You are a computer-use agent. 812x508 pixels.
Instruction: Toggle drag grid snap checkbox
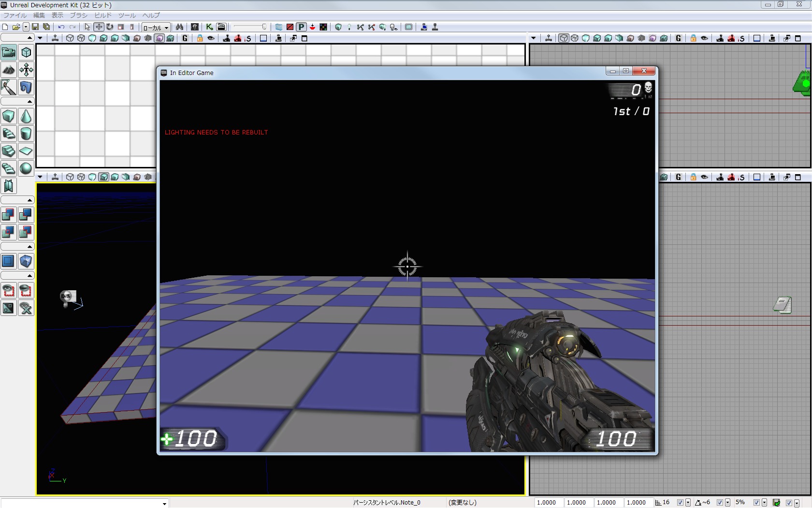tap(680, 503)
